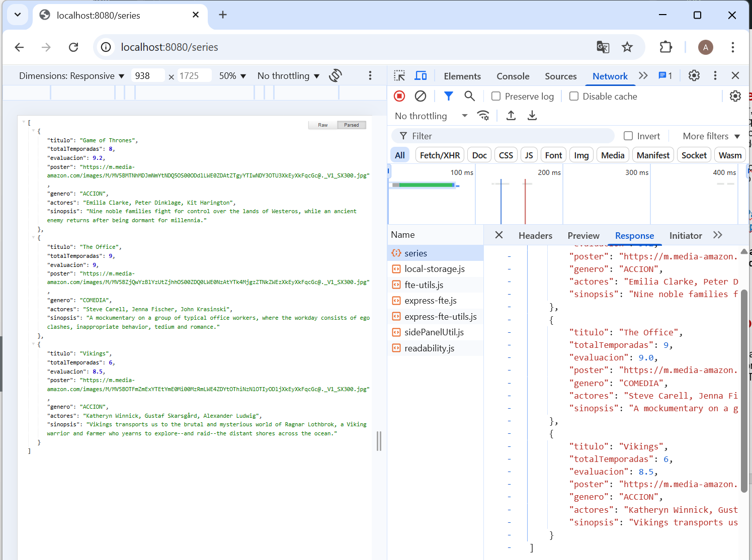
Task: Filter requests by Font type
Action: pos(553,155)
